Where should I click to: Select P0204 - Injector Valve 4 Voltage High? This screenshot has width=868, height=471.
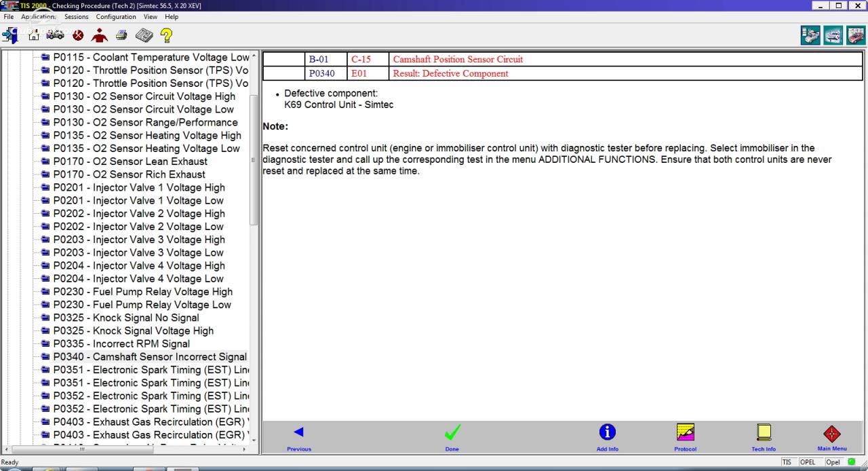click(x=139, y=266)
